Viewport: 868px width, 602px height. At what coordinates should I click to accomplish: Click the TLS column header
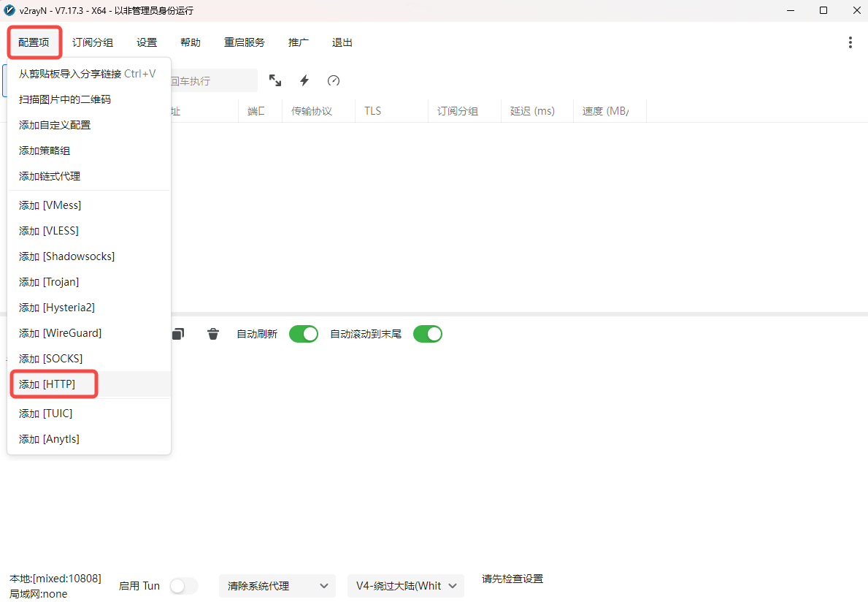[391, 111]
